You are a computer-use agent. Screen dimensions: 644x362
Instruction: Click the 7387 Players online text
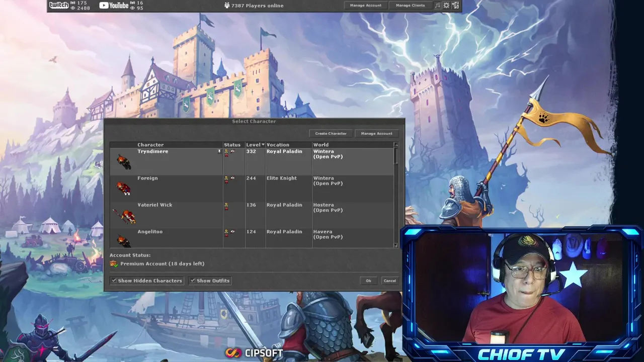pos(257,6)
